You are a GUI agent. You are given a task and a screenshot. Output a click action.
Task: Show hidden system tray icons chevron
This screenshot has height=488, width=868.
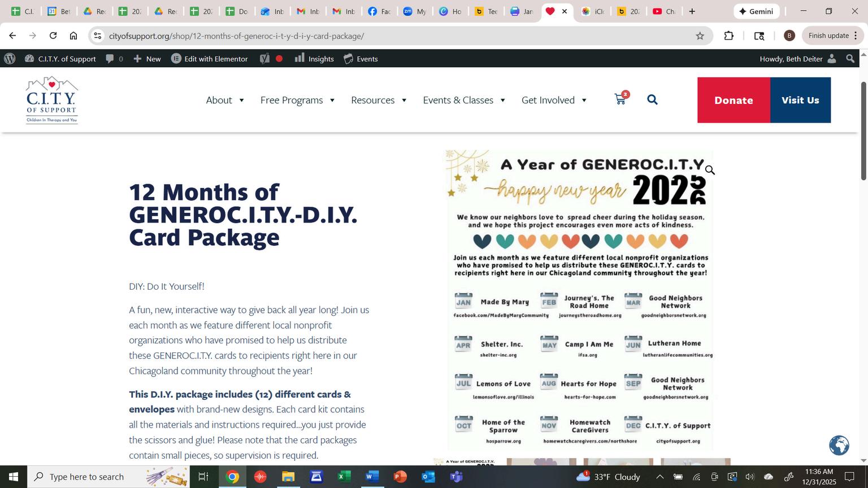point(659,477)
